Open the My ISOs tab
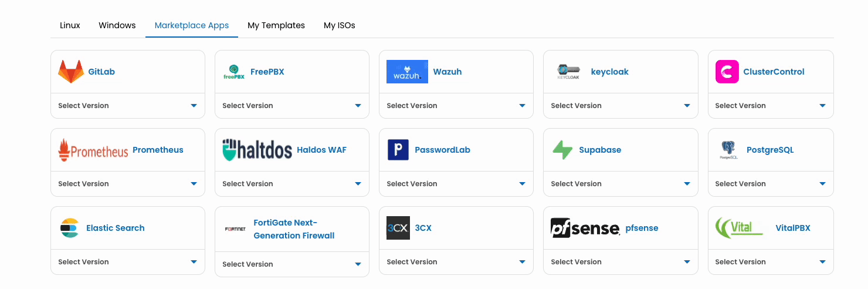Screen dimensions: 868x289 [340, 25]
